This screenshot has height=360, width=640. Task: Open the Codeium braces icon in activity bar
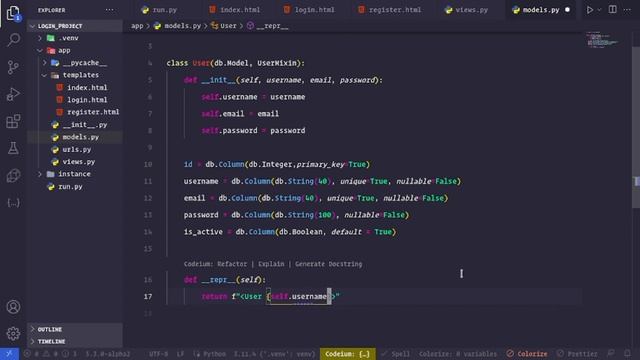coord(13,202)
